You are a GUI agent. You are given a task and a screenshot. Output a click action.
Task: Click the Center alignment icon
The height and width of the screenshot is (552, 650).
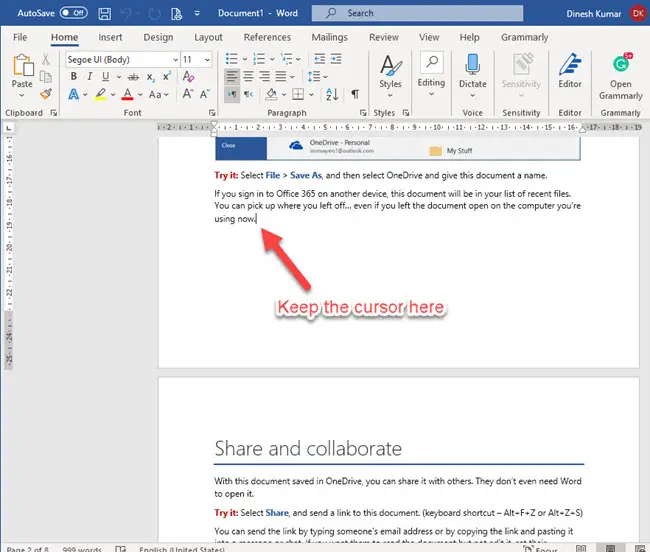248,77
